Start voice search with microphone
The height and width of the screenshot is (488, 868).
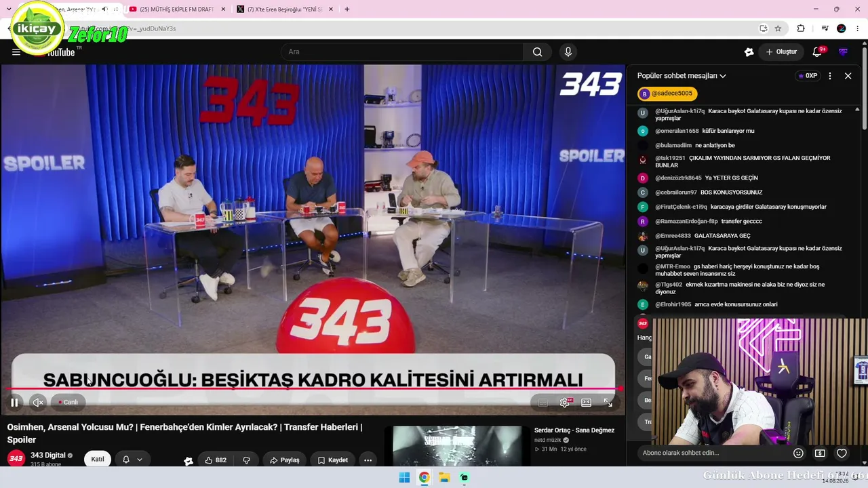(x=568, y=52)
